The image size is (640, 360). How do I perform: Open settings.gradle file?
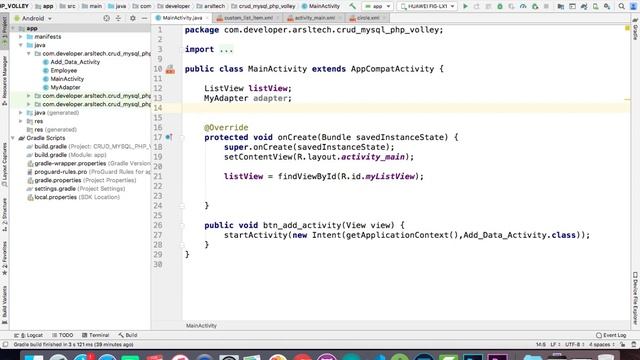tap(76, 189)
